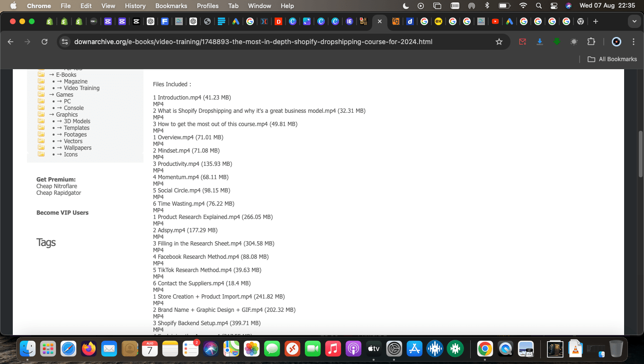Open the Footages subcategory
Viewport: 644px width, 364px height.
click(75, 135)
